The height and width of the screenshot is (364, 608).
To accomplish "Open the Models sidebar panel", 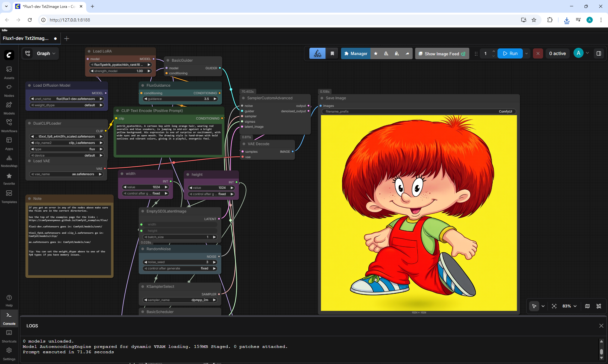I will click(9, 108).
